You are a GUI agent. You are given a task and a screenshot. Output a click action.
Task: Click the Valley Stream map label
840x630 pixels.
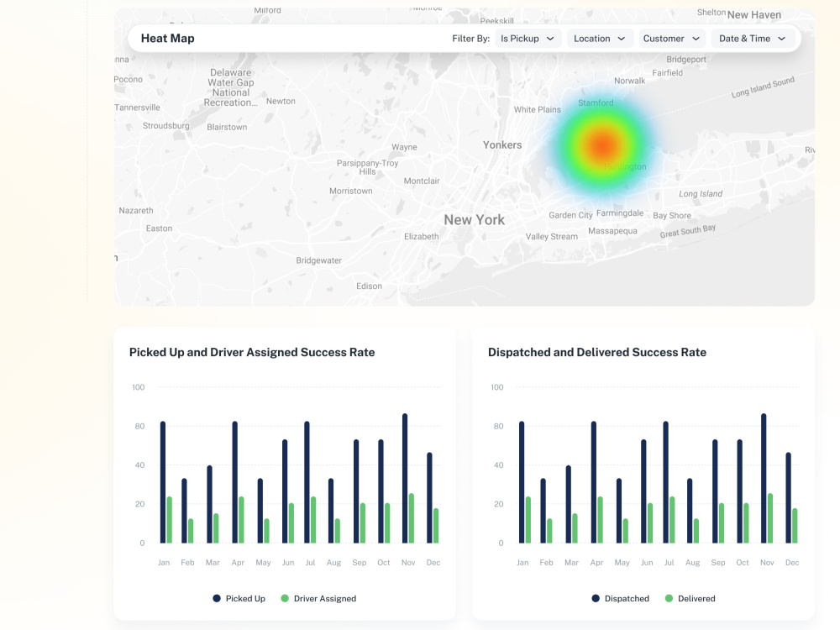coord(552,236)
